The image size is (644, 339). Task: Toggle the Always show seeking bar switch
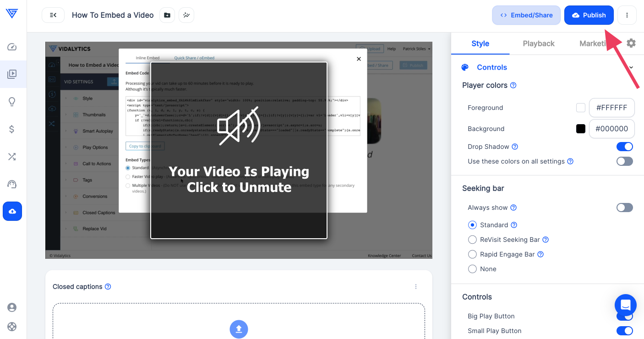click(x=625, y=208)
